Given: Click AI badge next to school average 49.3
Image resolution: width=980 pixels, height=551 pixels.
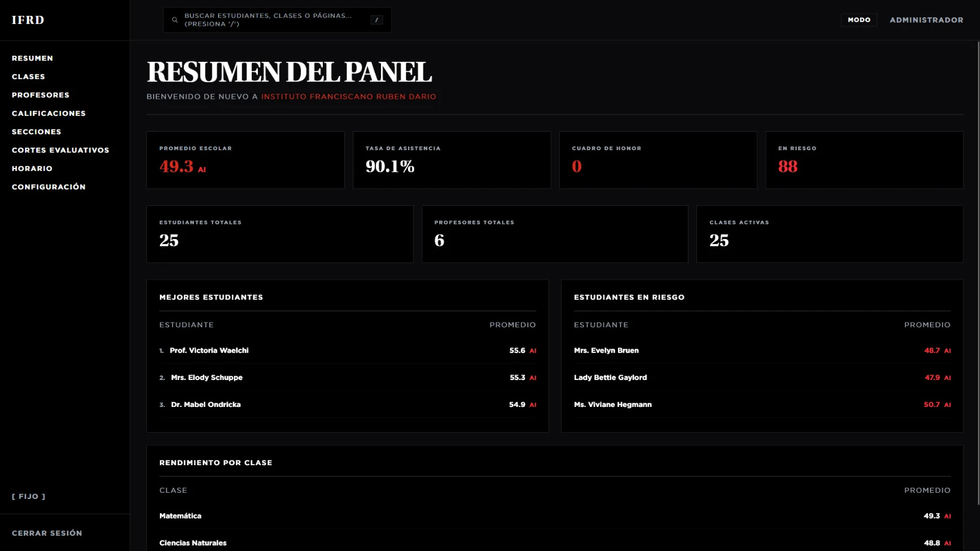Looking at the screenshot, I should [202, 170].
